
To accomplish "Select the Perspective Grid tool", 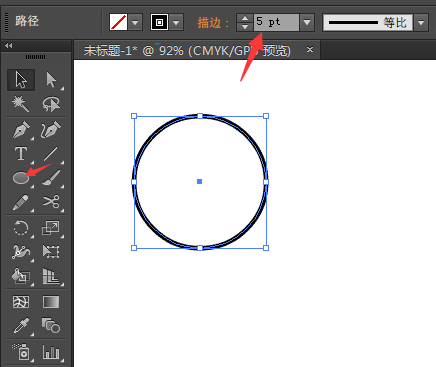I will pyautogui.click(x=51, y=276).
